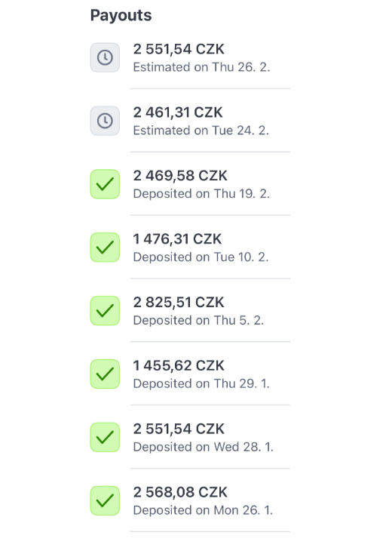Click the green check next to 1 455,62 CZK
The height and width of the screenshot is (554, 392).
tap(105, 374)
